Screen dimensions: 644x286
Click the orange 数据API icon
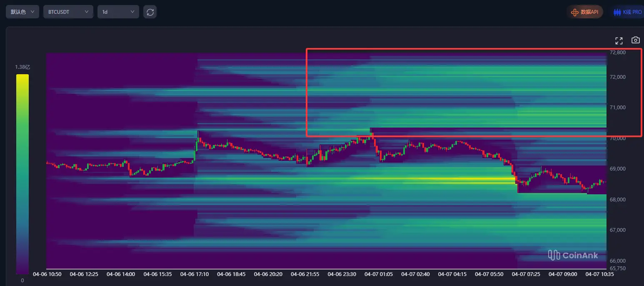point(575,12)
